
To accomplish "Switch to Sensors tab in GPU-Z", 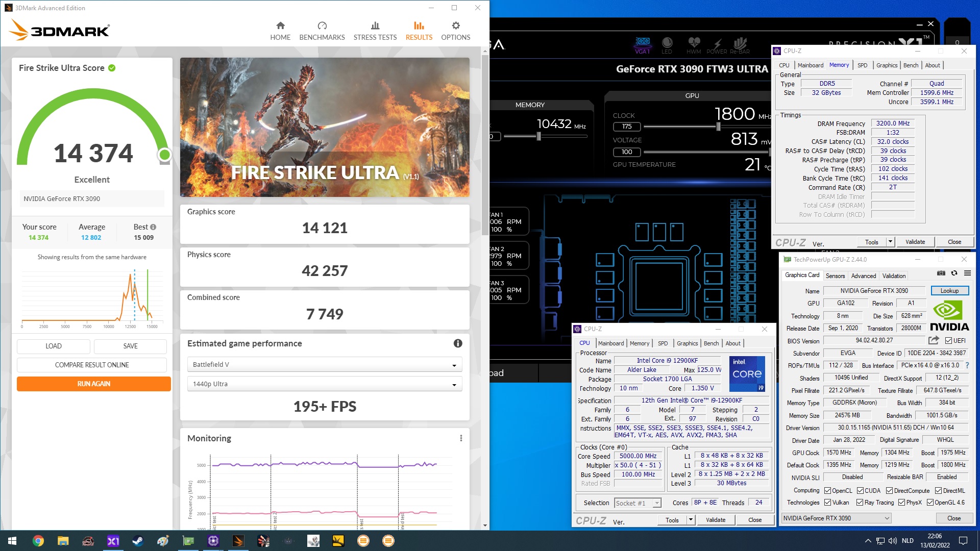I will 835,275.
